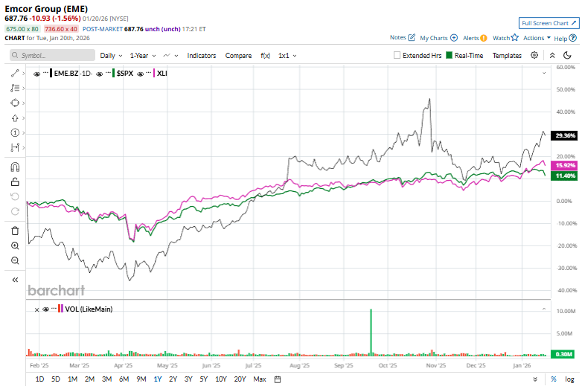Screen dimensions: 582x392
Task: Select the 5Y time range
Action: click(204, 379)
